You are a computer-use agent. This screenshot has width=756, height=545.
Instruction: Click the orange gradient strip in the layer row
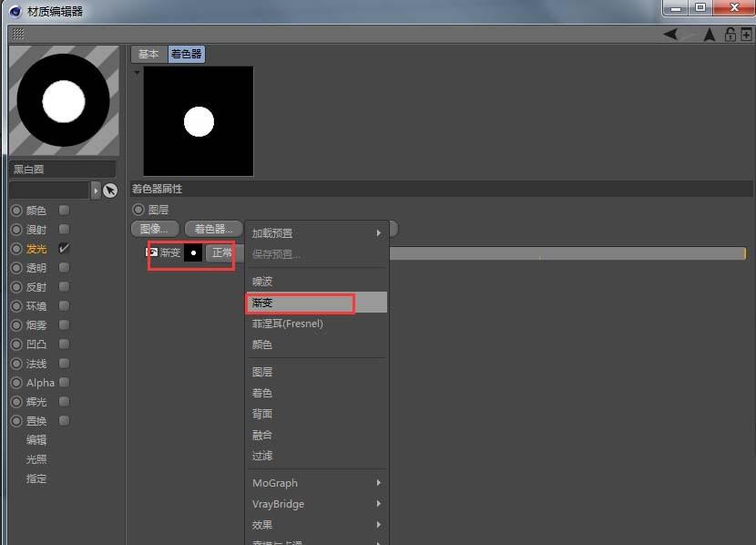coord(565,252)
